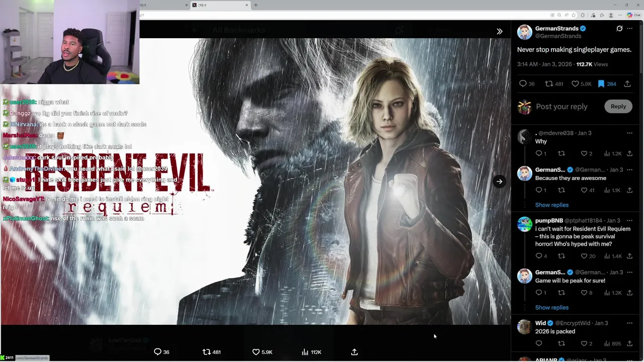The image size is (644, 362).
Task: Open @GermanStrands handle link
Action: point(558,36)
